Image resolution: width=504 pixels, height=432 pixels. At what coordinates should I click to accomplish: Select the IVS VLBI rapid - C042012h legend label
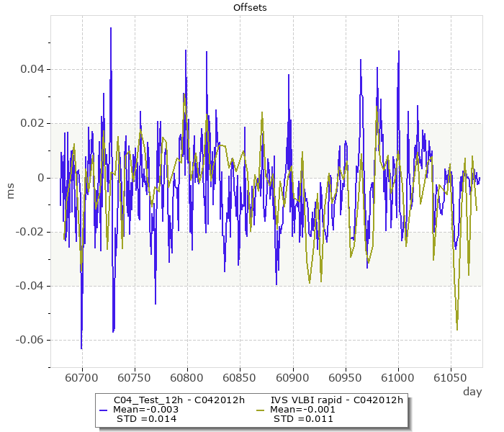pos(336,400)
